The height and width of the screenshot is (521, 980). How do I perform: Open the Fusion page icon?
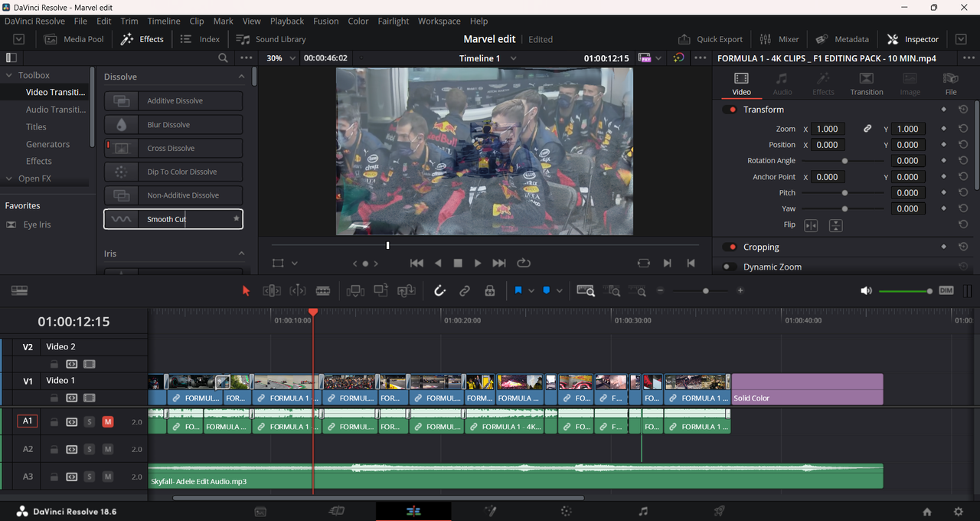[x=490, y=511]
